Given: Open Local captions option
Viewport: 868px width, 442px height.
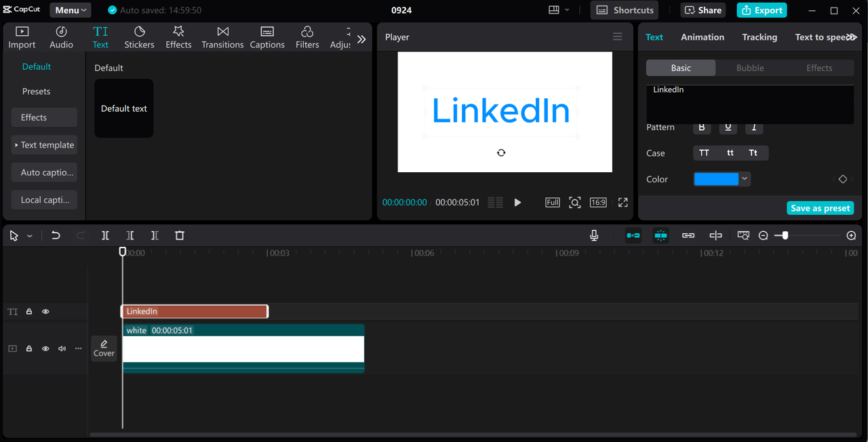Looking at the screenshot, I should tap(44, 200).
